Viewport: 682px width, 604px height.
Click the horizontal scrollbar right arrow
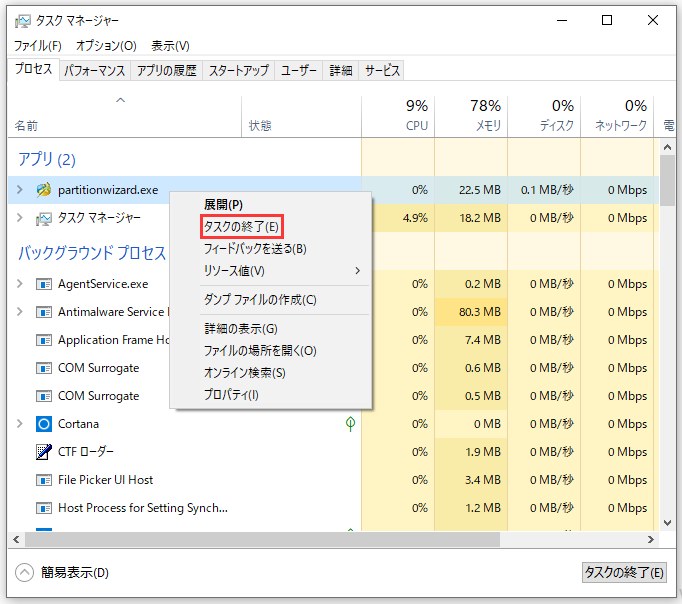tap(651, 540)
